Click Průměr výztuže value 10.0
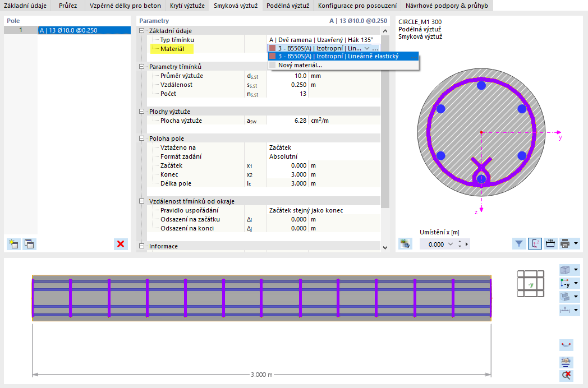The width and height of the screenshot is (588, 388). point(287,76)
